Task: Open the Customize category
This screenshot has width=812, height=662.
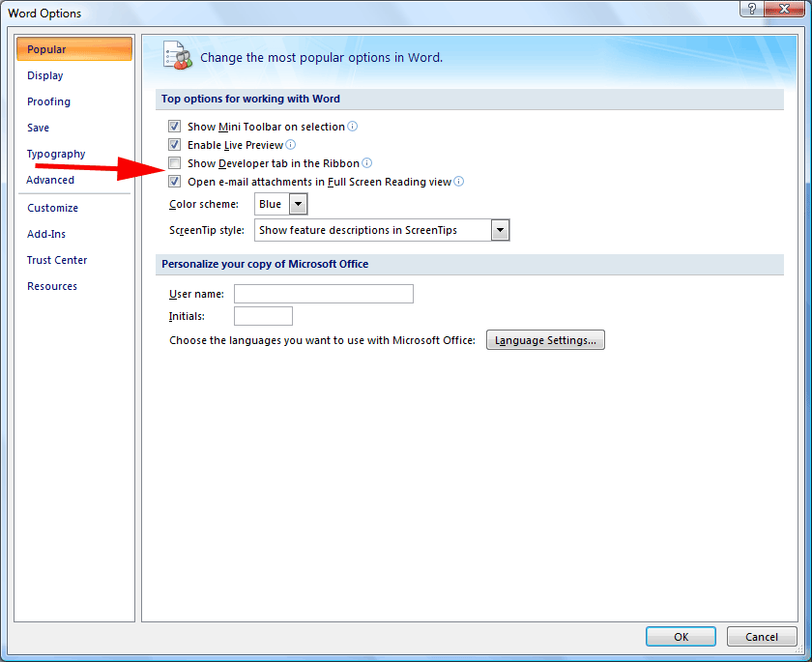Action: click(x=53, y=208)
